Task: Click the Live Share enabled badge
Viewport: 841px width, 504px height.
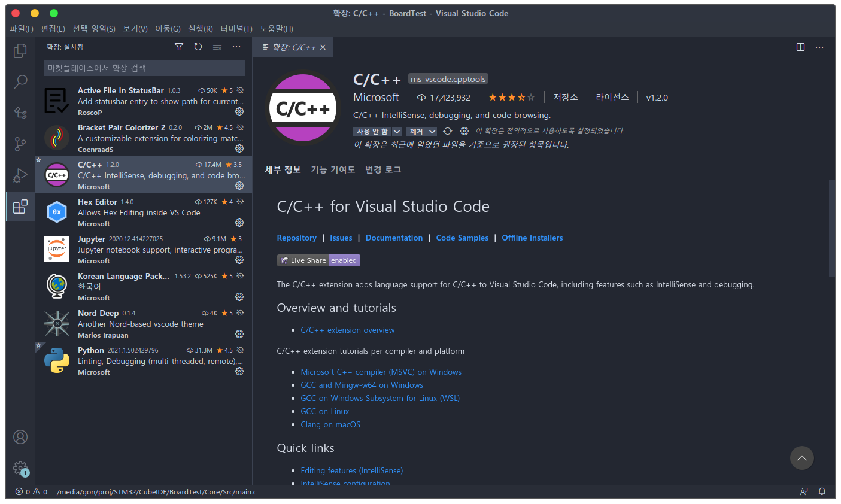Action: [x=318, y=260]
